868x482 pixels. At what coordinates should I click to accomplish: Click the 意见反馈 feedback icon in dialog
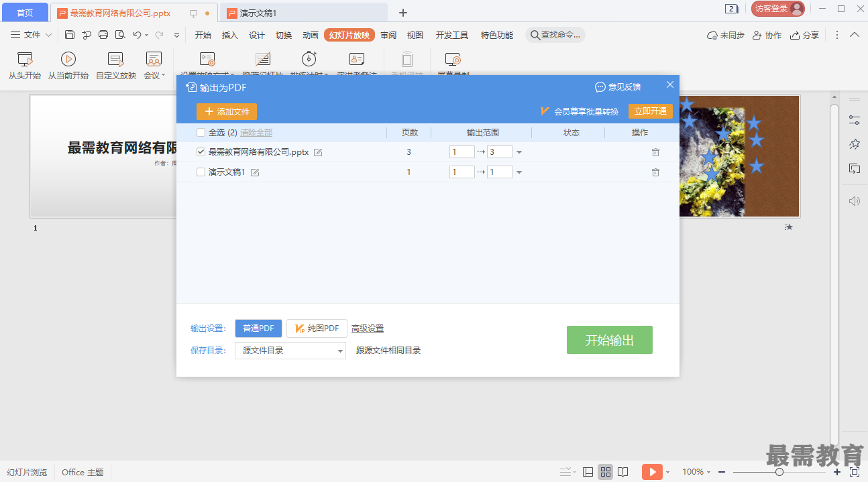click(x=600, y=87)
